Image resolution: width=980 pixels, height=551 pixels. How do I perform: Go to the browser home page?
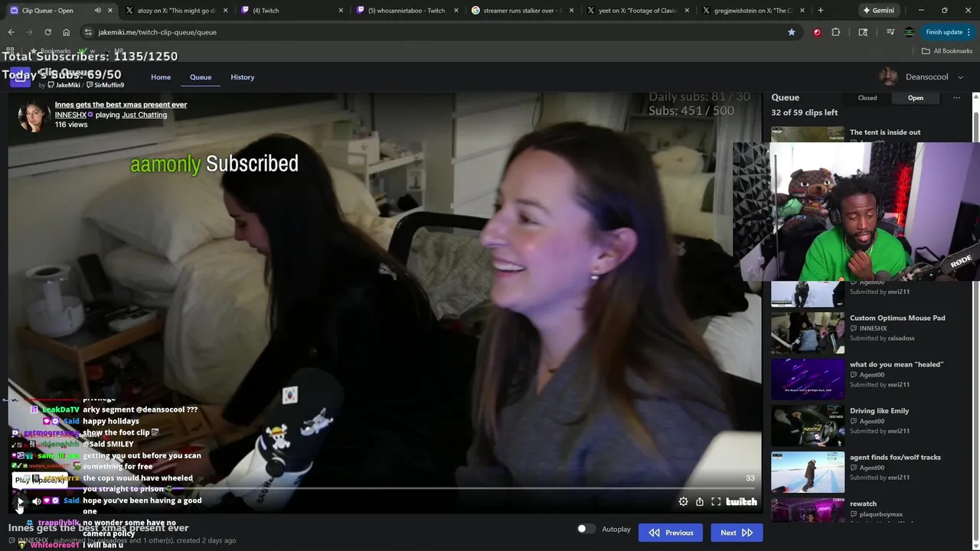[66, 32]
